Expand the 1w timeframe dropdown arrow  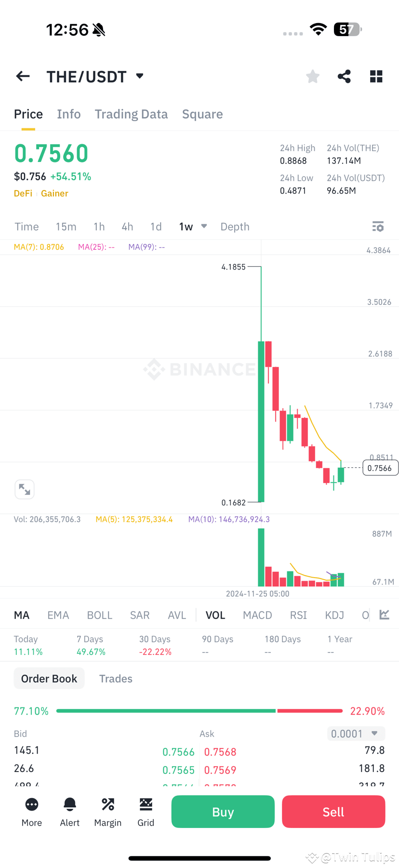click(203, 226)
